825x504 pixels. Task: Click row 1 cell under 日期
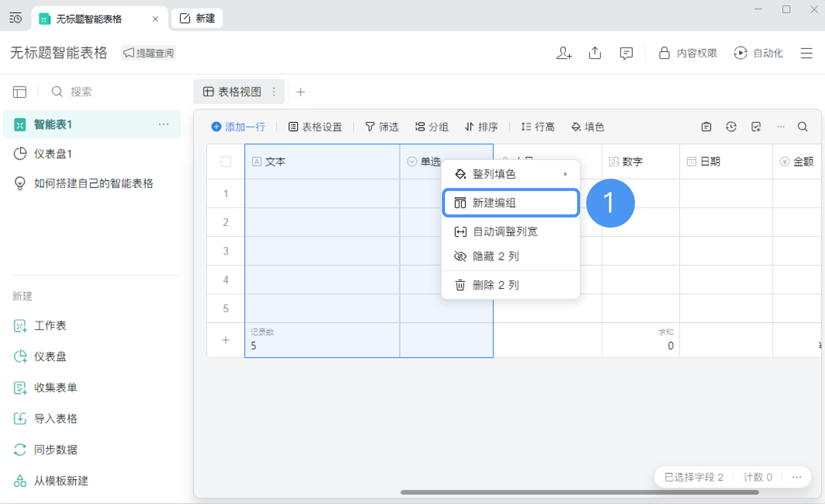pyautogui.click(x=726, y=194)
